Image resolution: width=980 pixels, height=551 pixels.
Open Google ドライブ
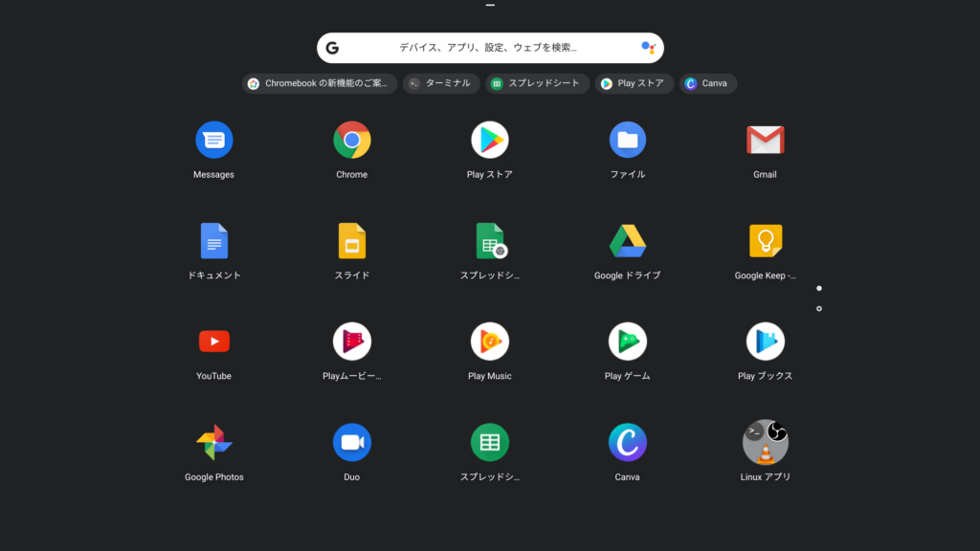[x=628, y=240]
